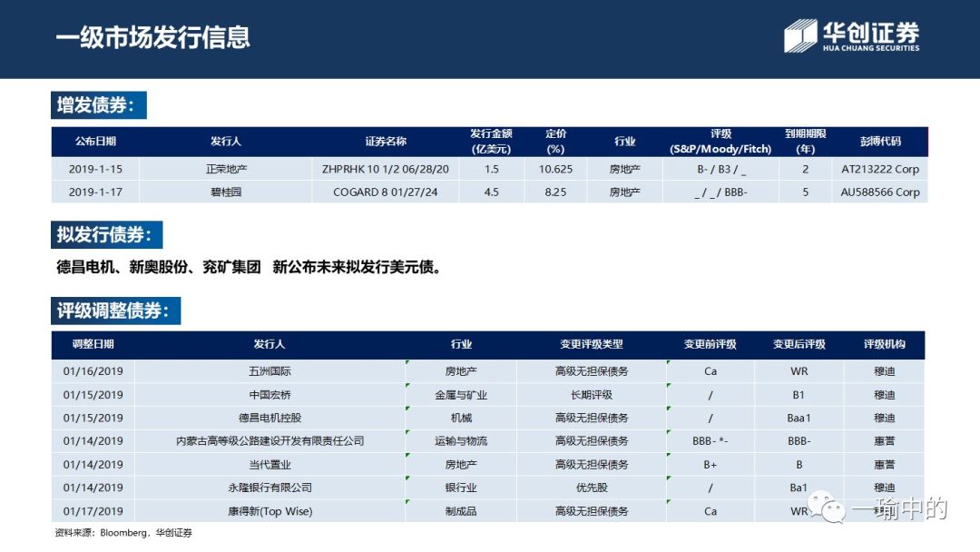
Task: Select issuer row 永隆银行有限公司
Action: [270, 488]
